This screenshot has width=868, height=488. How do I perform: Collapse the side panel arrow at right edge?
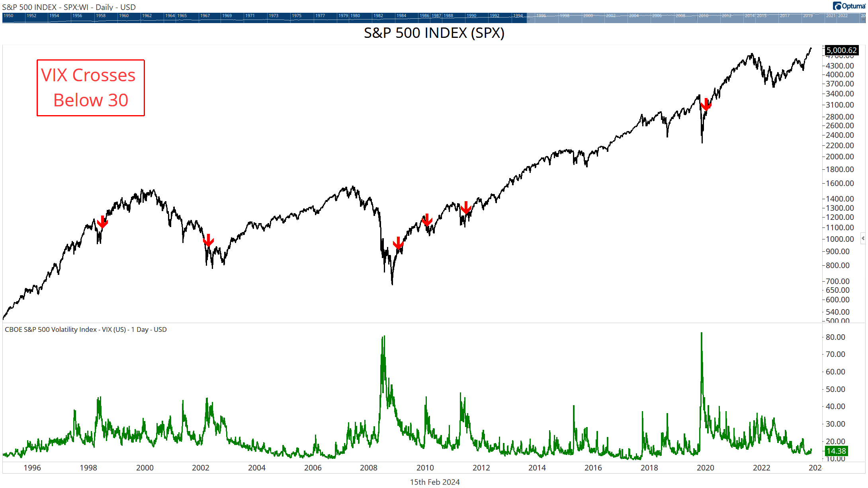[x=863, y=238]
